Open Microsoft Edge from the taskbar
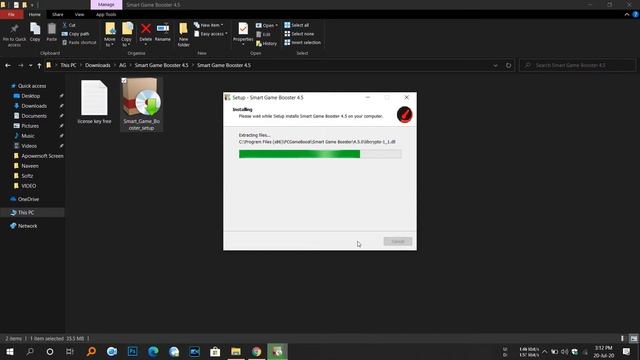640x360 pixels. click(x=153, y=351)
